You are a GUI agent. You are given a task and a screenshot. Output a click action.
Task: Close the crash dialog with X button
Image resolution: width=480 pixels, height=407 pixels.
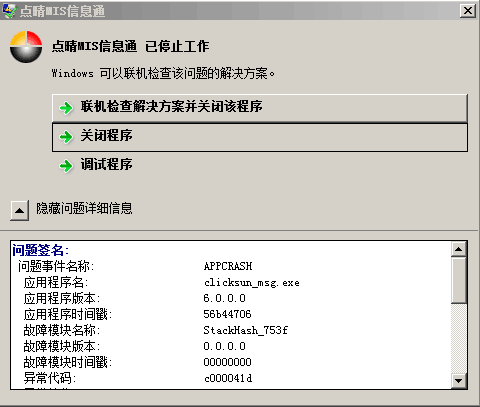(x=468, y=11)
